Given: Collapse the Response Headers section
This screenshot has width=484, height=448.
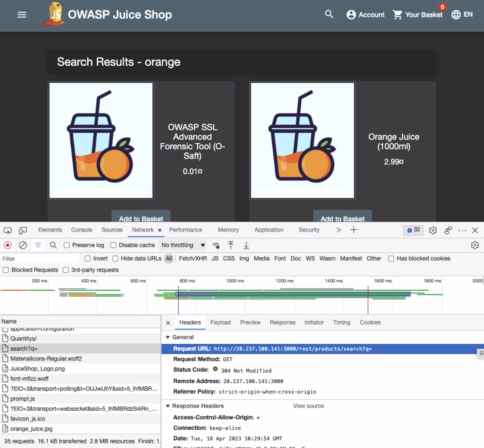Looking at the screenshot, I should coord(168,406).
